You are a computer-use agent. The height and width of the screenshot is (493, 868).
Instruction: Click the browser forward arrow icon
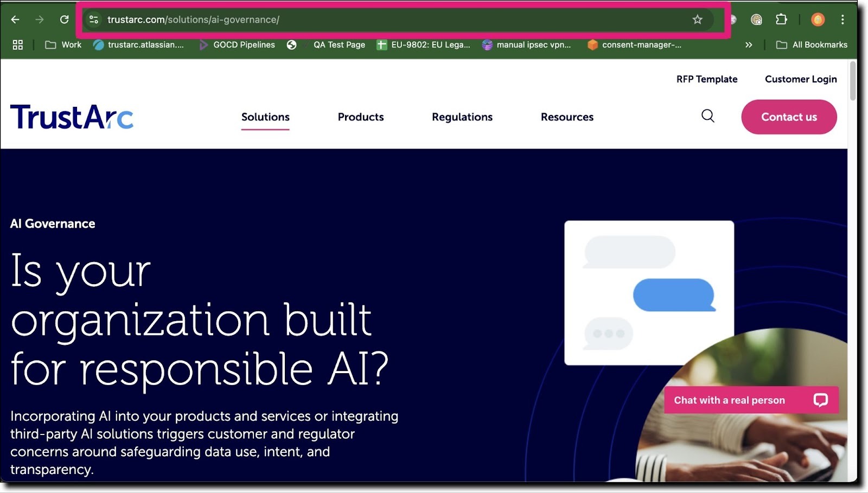39,20
